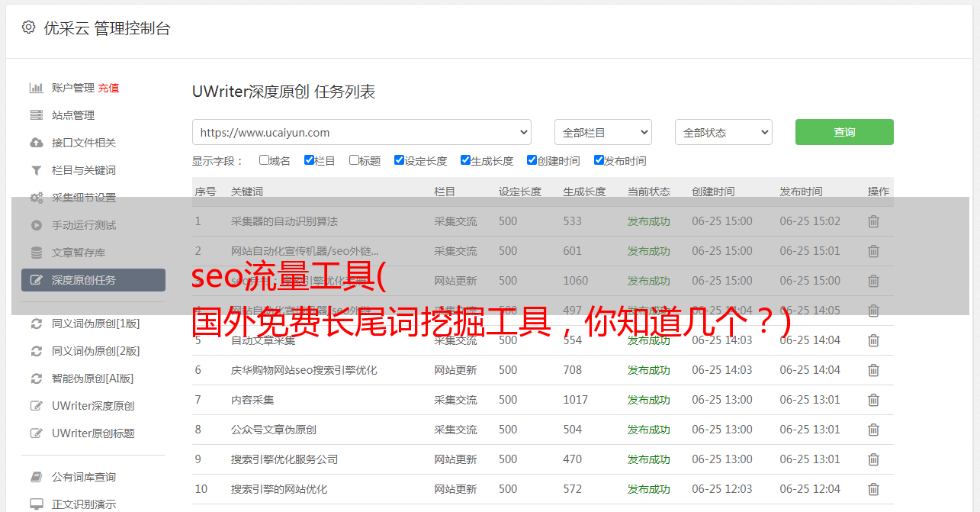Click the database icon for 文章暂存库
Viewport: 980px width, 512px height.
(x=36, y=253)
